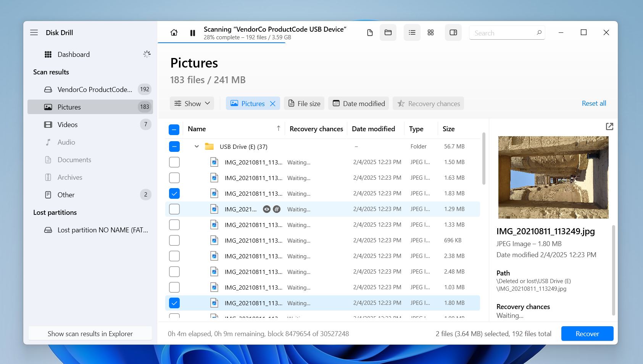643x364 pixels.
Task: Uncheck the 1.83 MB image row checkbox
Action: tap(174, 193)
